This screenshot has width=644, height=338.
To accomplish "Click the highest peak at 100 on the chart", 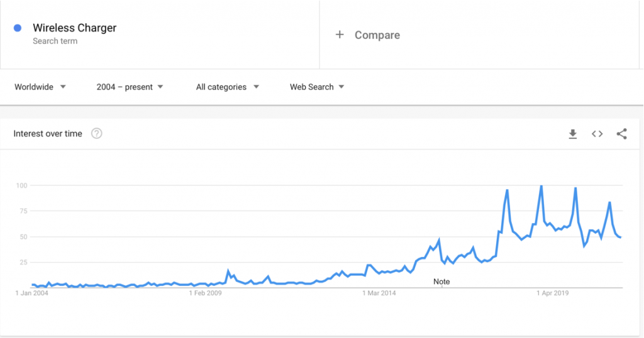I will [x=541, y=186].
